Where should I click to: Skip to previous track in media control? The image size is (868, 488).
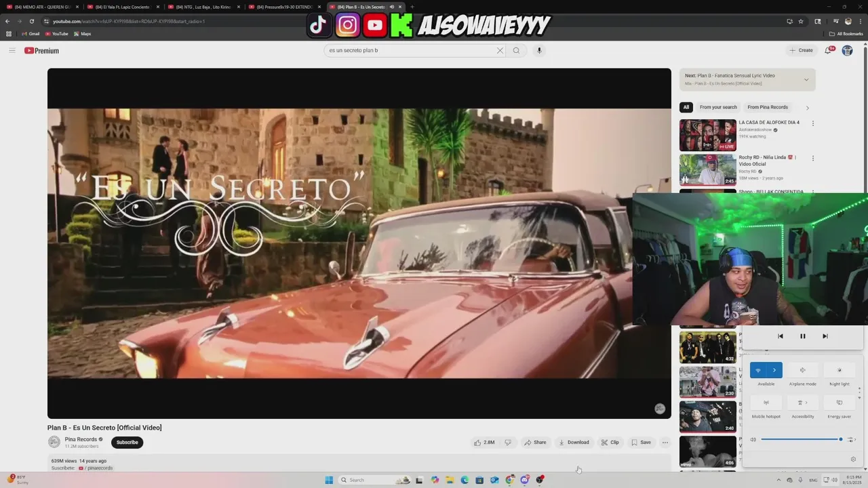[780, 336]
